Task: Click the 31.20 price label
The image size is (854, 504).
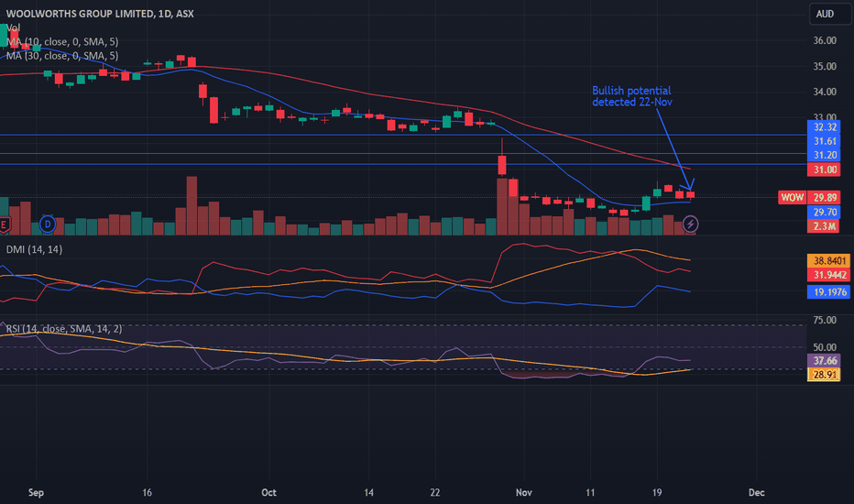Action: click(x=824, y=155)
